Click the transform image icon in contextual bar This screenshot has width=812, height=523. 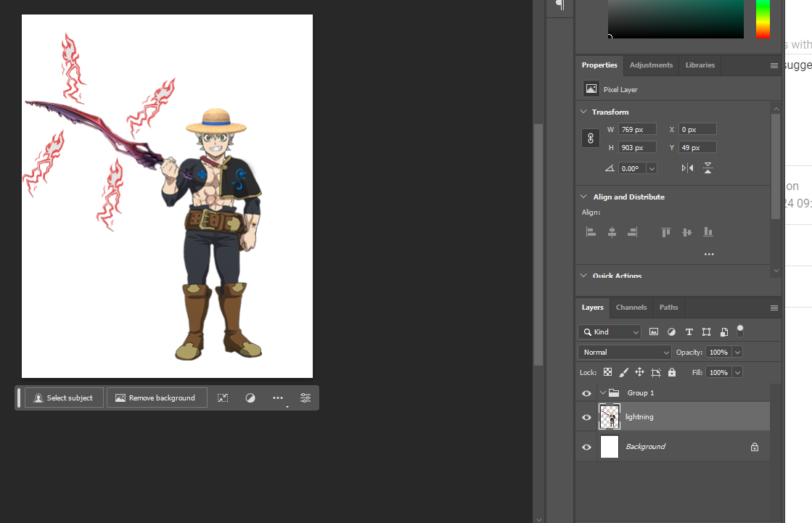pos(223,398)
